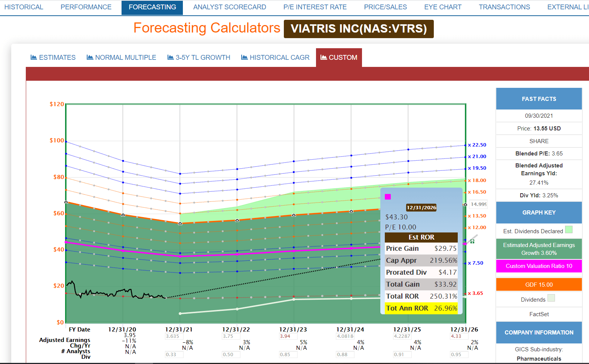Click the x 16.50 multiple line label
Screen dimensions: 589x364
[x=477, y=192]
